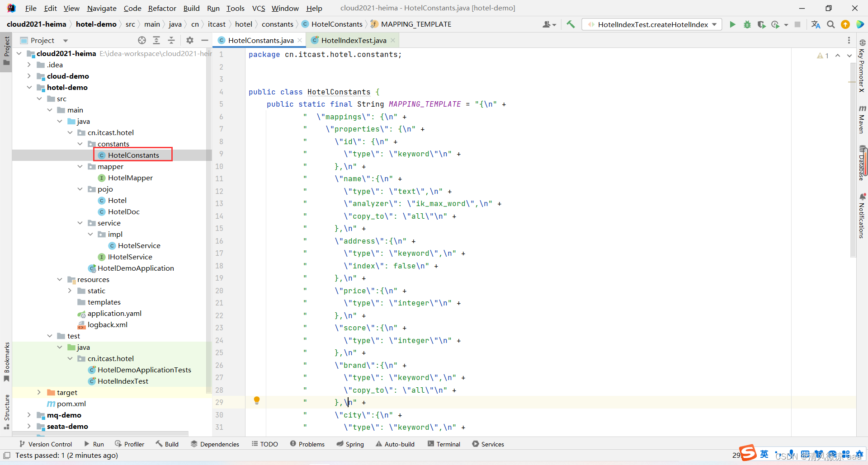Open the Build menu
This screenshot has width=868, height=465.
coord(191,8)
